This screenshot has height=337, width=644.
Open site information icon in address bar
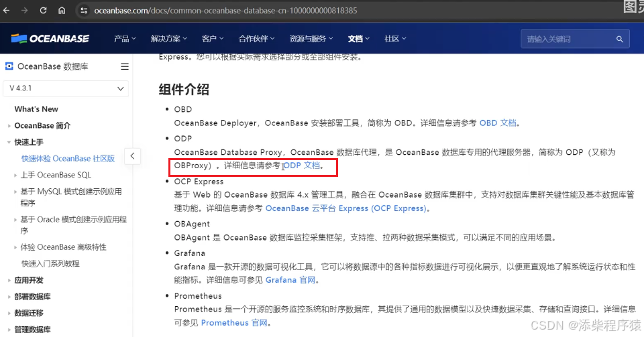click(x=84, y=10)
